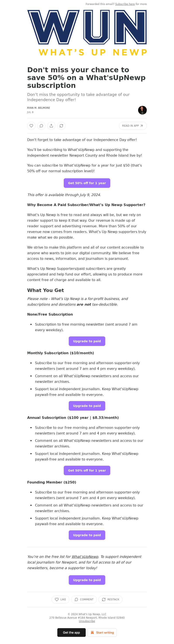Click the bottom LIKE button with heart

60,599
